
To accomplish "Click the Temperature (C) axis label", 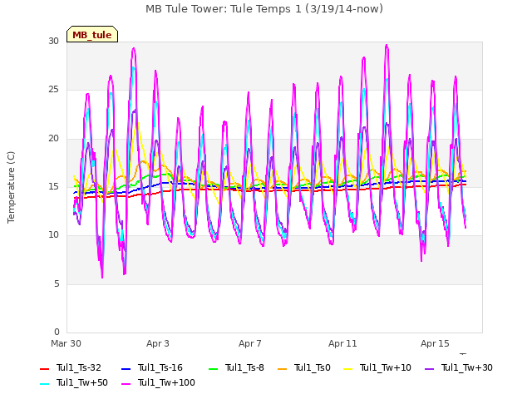I will pos(11,187).
